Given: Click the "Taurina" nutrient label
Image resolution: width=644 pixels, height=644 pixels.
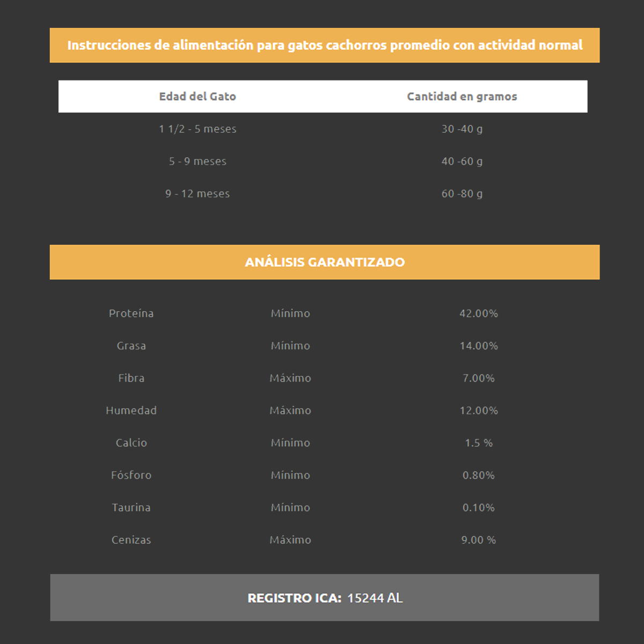Looking at the screenshot, I should [131, 508].
